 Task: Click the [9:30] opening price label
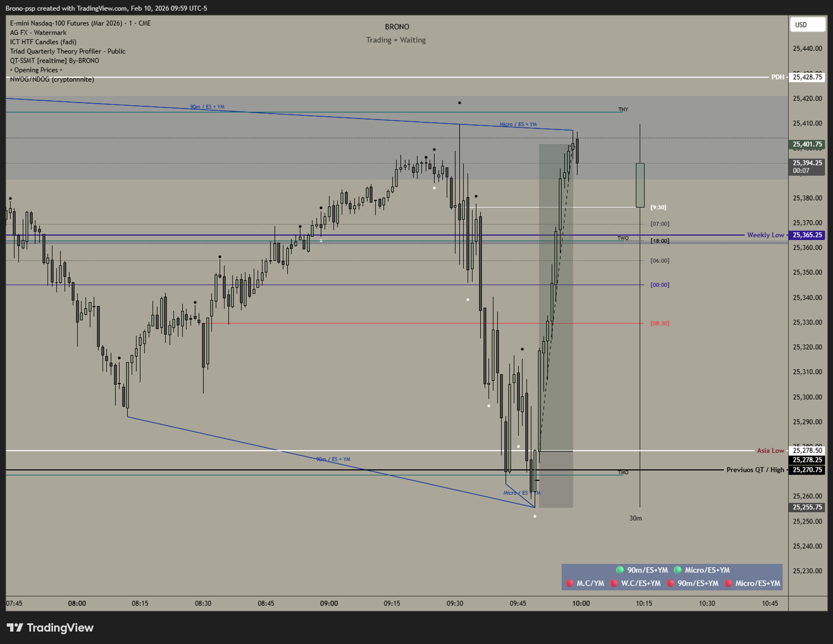658,207
